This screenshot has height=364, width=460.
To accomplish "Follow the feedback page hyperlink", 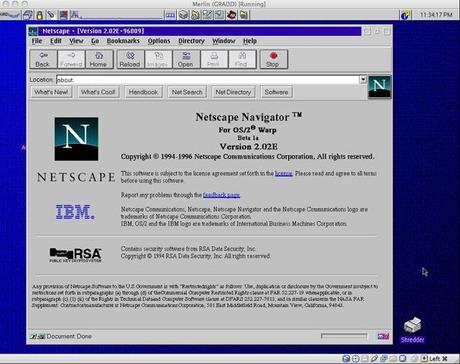I will point(221,195).
